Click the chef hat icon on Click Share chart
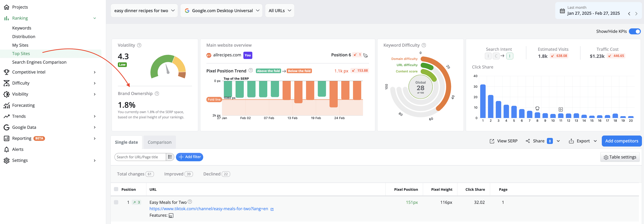 tap(537, 108)
